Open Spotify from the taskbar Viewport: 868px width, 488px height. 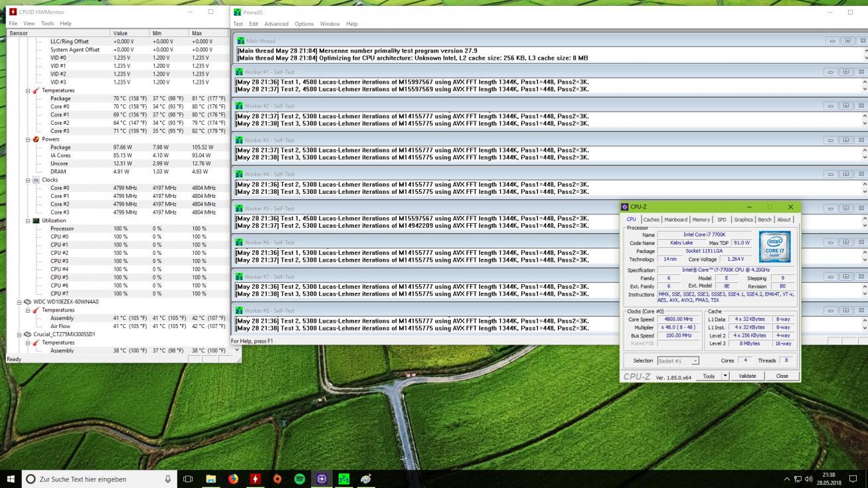click(x=300, y=479)
